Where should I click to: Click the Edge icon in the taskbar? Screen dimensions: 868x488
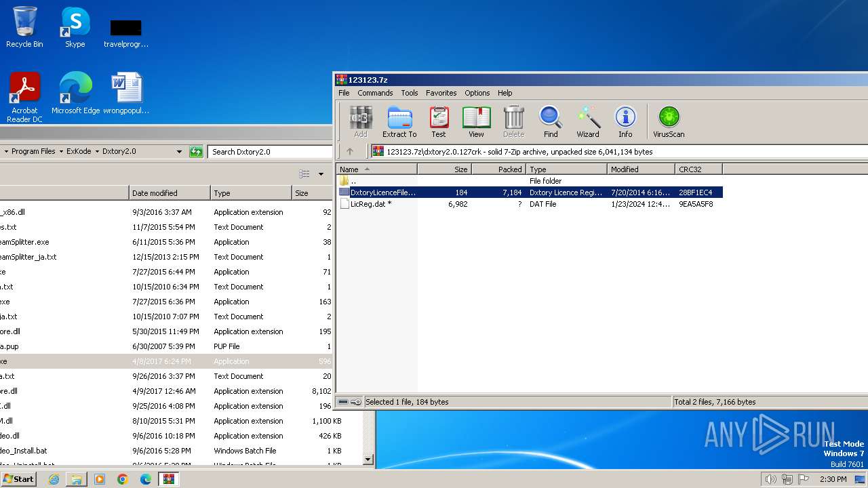145,479
